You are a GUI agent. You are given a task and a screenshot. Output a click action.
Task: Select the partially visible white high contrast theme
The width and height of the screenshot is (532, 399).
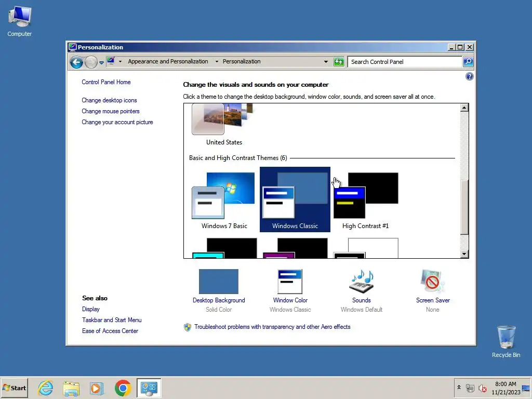365,248
